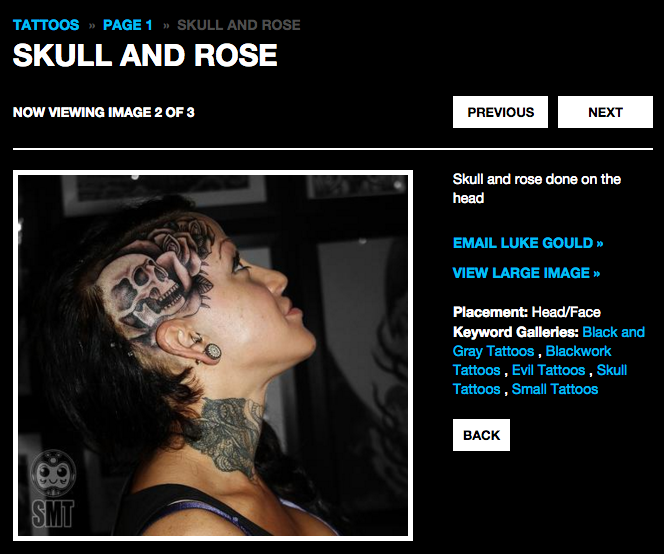Click the owl mascot watermark icon
Viewport: 664px width, 554px height.
(x=53, y=473)
